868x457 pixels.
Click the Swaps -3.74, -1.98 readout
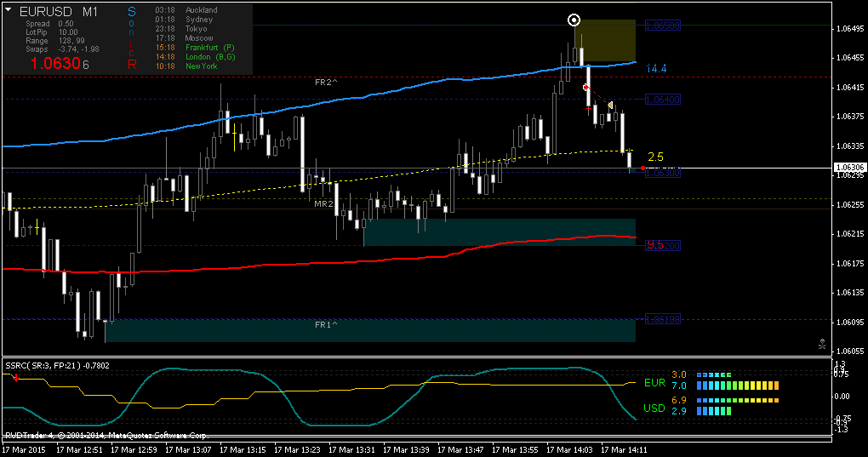click(63, 49)
